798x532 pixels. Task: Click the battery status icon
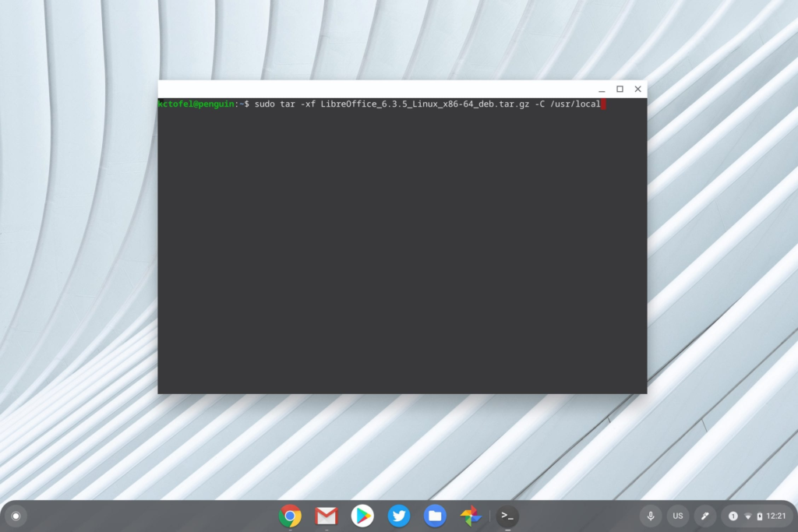759,516
